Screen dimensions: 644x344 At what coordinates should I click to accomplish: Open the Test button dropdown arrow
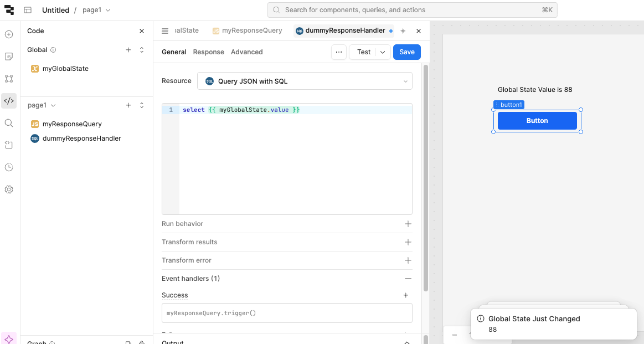(x=383, y=52)
